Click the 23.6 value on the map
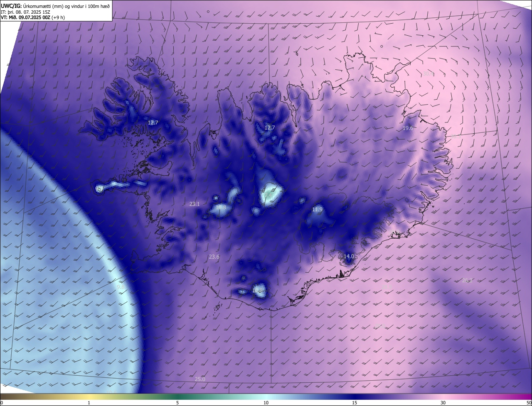Screen dimensions: 532x406 point(214,257)
